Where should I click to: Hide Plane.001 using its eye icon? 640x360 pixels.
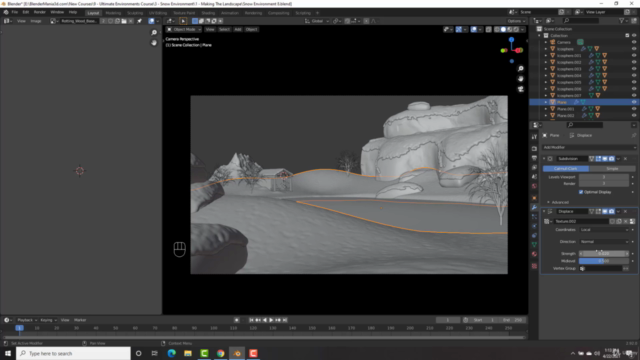[634, 109]
